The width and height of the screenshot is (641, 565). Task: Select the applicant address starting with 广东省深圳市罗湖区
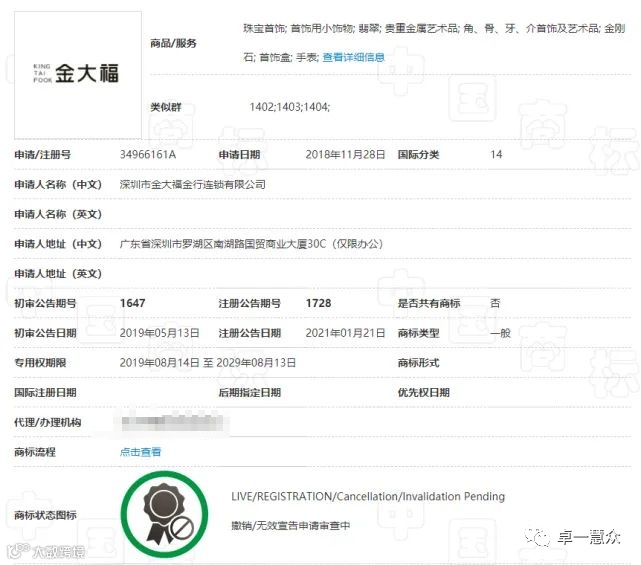[251, 244]
